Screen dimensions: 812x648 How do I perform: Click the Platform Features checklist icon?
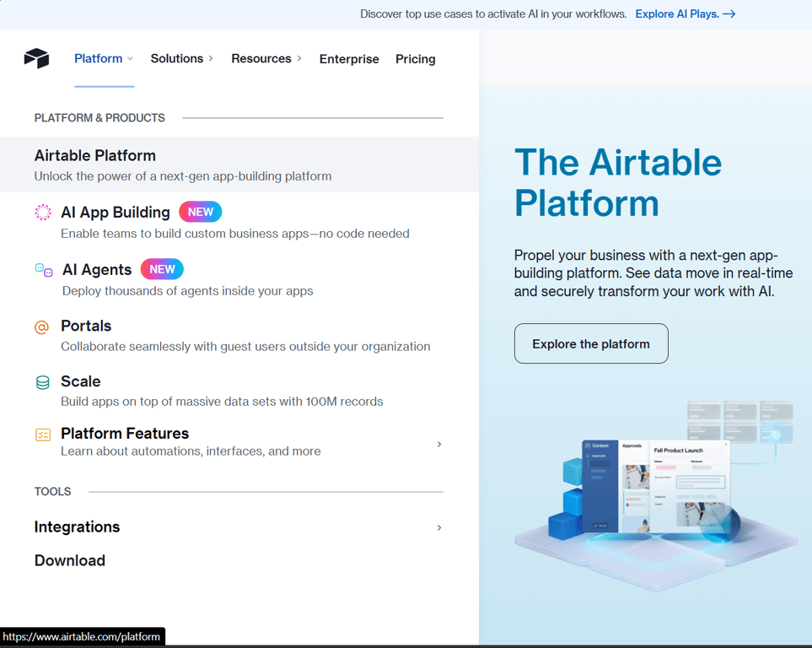(43, 435)
